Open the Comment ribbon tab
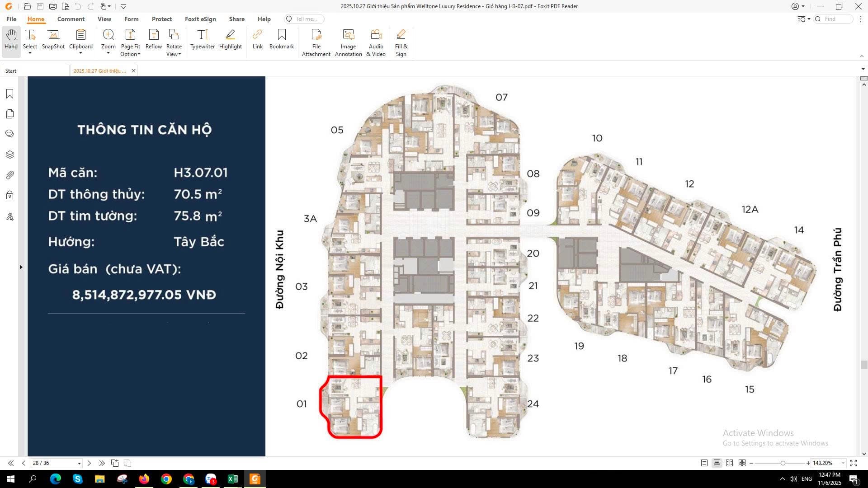868x488 pixels. 71,19
